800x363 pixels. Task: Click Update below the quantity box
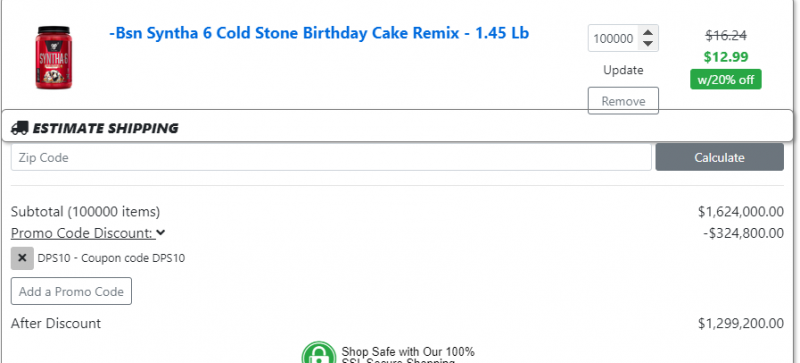coord(623,70)
